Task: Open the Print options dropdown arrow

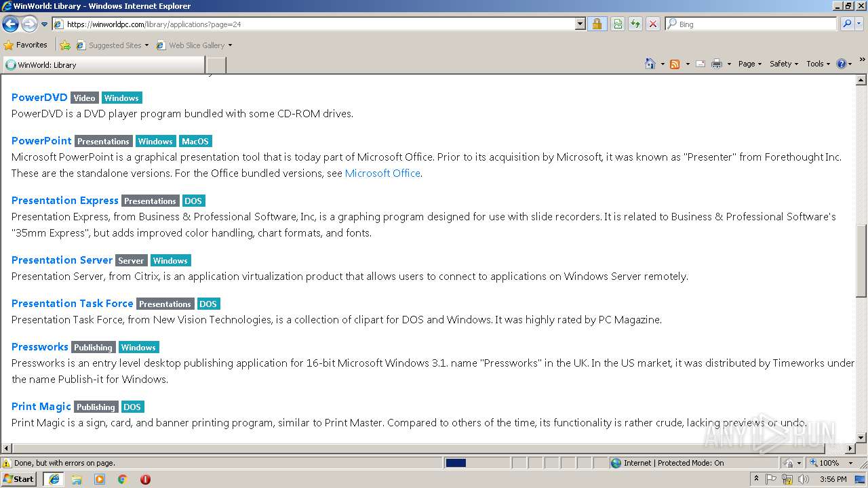Action: pos(729,64)
